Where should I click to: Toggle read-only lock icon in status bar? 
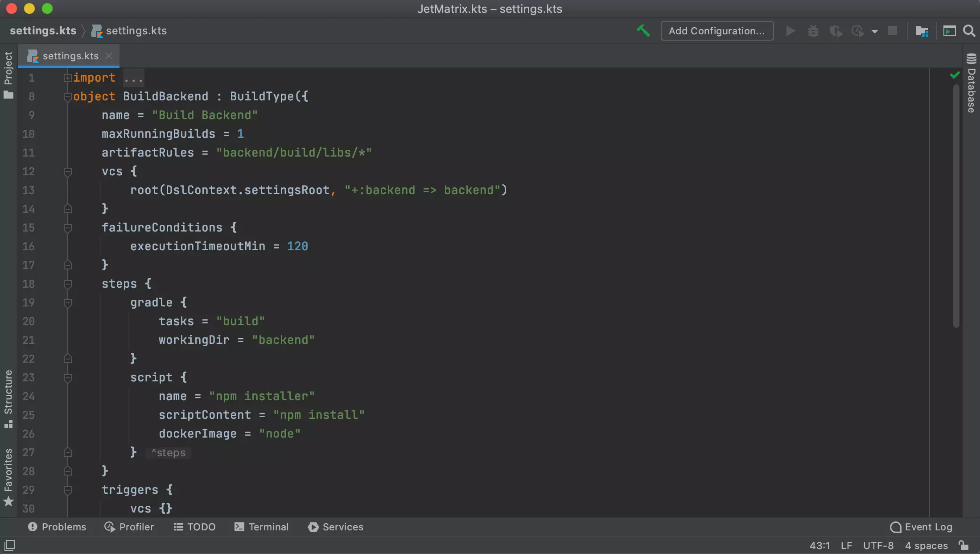(964, 546)
